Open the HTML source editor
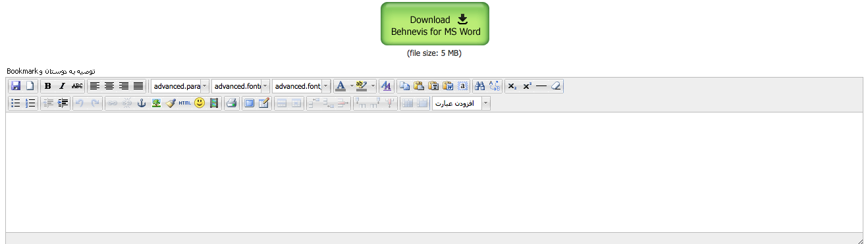868x244 pixels. [x=185, y=103]
